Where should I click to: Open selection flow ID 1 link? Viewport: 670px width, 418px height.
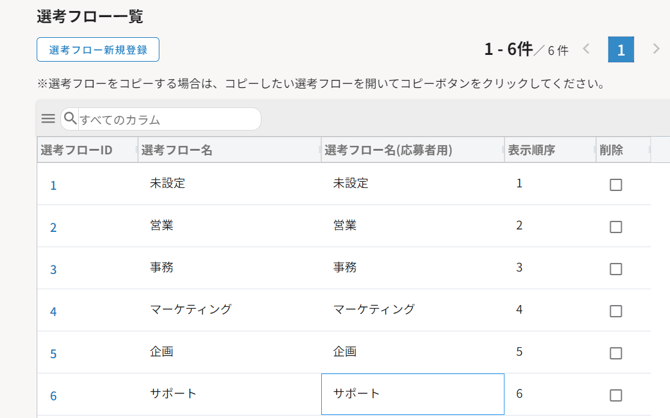coord(53,185)
